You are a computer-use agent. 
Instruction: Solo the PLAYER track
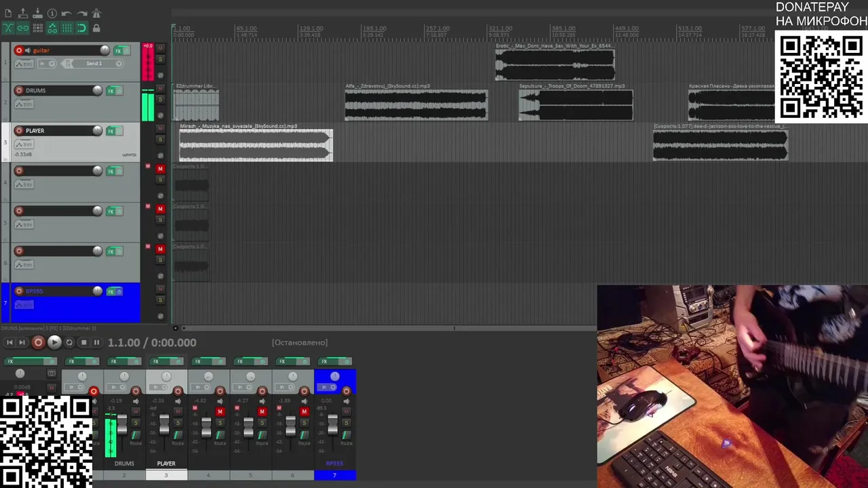pyautogui.click(x=161, y=140)
